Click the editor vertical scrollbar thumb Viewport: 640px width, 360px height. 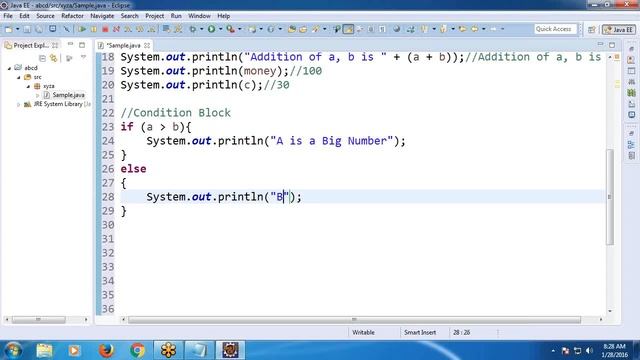[610, 197]
